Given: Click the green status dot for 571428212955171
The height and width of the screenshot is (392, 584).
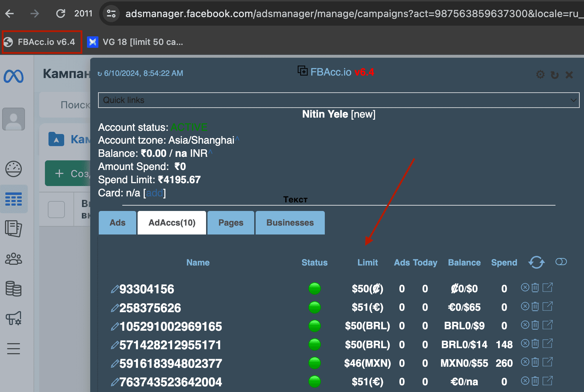Looking at the screenshot, I should click(314, 345).
